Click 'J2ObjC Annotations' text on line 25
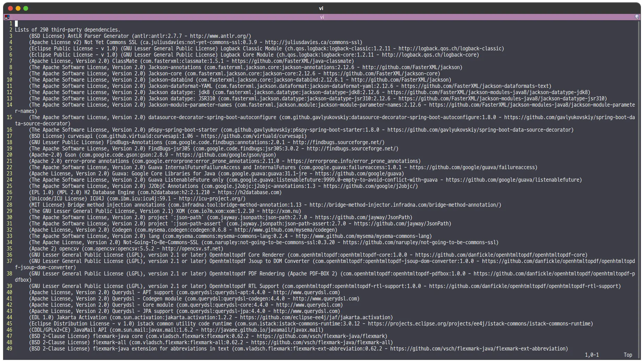Viewport: 644px width, 363px height. 173,186
